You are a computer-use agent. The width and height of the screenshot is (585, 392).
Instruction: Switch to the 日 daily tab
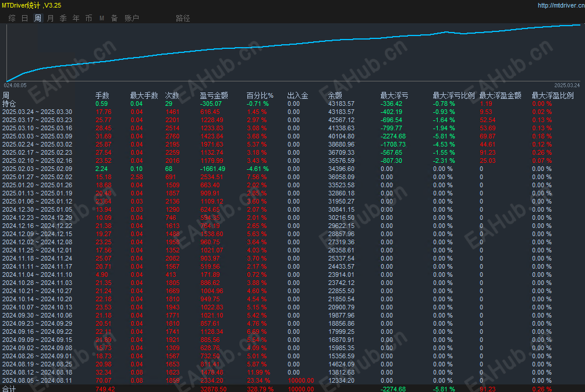(x=24, y=18)
